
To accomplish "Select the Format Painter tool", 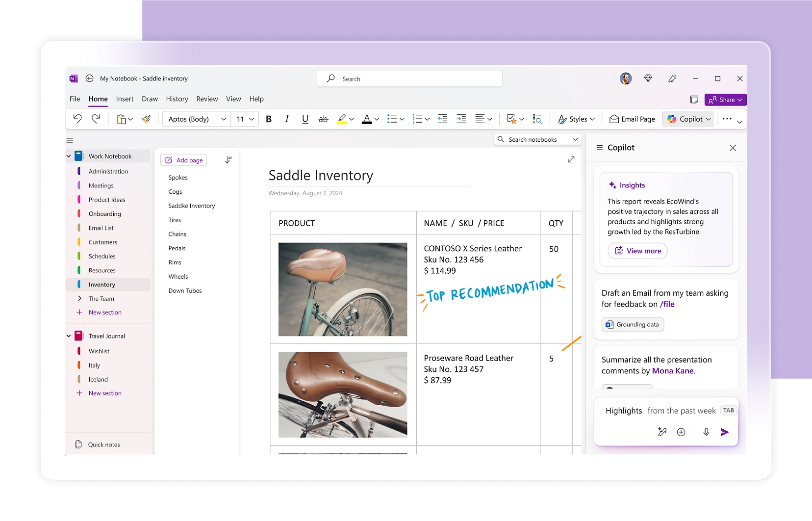I will 146,119.
